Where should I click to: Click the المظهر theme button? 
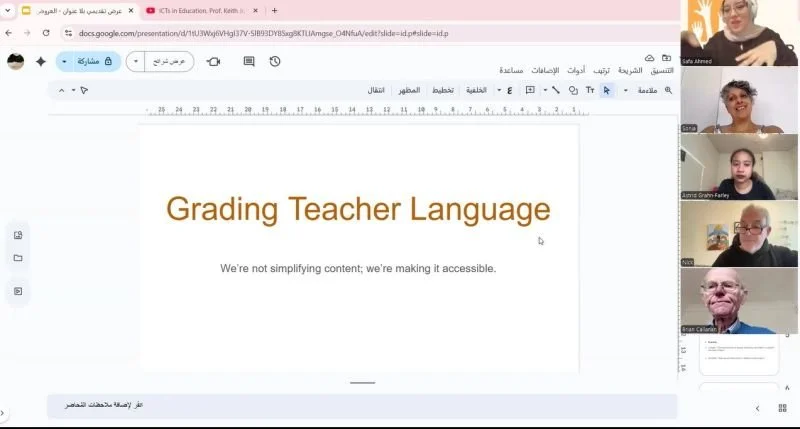(409, 90)
